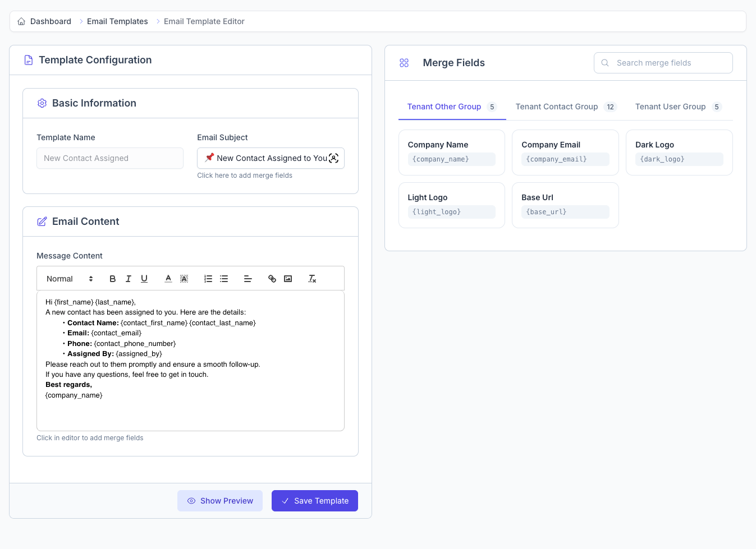Viewport: 756px width, 549px height.
Task: Insert an ordered list in the message
Action: point(208,278)
